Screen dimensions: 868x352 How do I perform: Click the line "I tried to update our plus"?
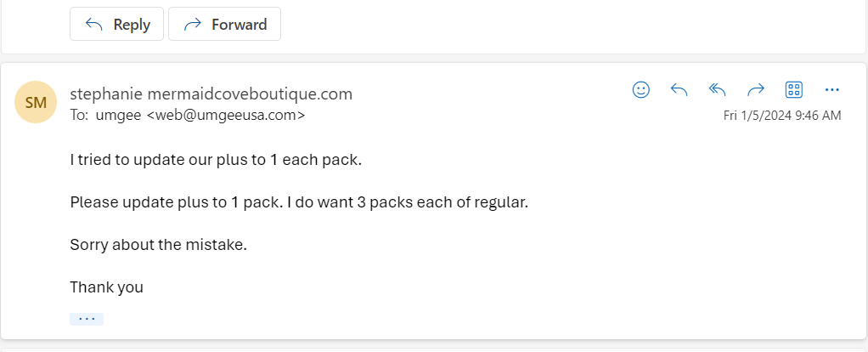[x=216, y=159]
